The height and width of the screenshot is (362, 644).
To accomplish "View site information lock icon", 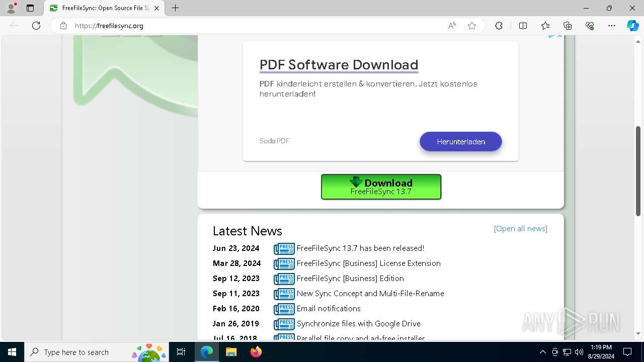I will click(x=63, y=26).
